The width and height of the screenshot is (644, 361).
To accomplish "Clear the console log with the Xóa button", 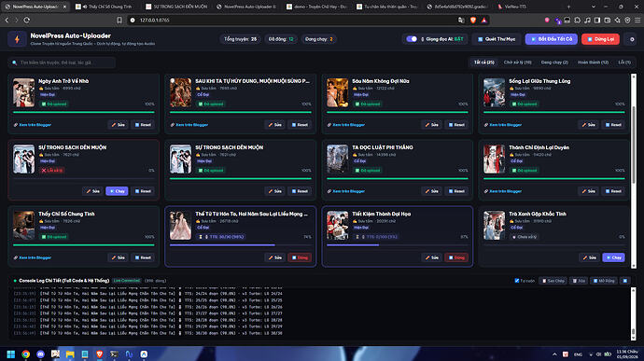I will coord(579,281).
